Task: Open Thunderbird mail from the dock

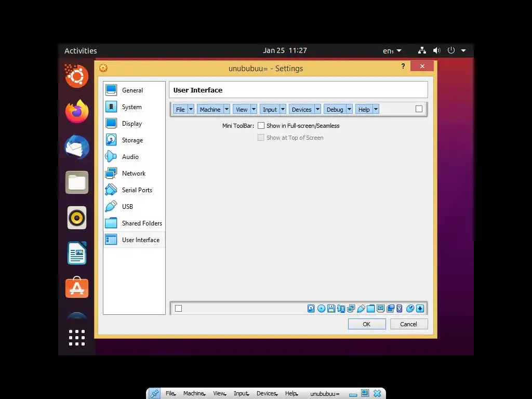Action: pos(77,147)
